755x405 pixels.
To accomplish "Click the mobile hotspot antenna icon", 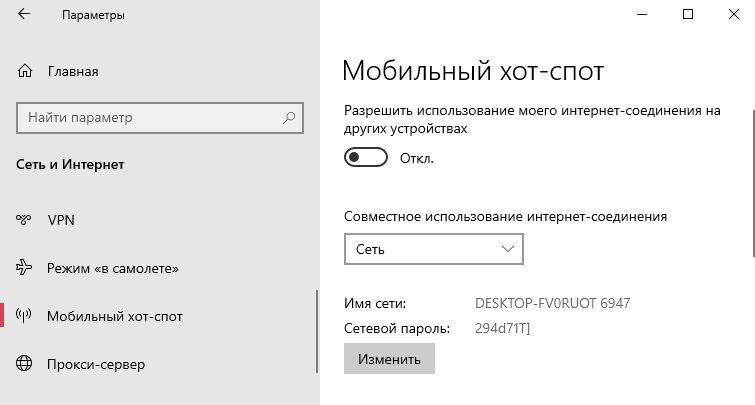I will [23, 316].
